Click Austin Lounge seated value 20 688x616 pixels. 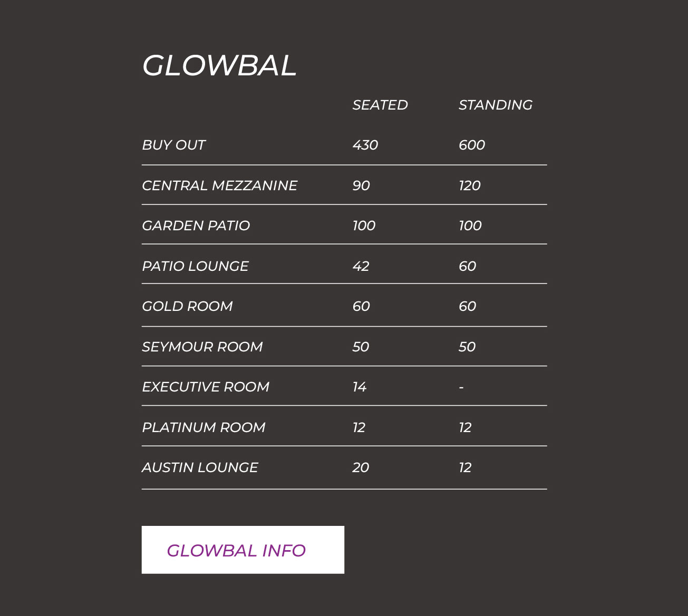pos(361,467)
